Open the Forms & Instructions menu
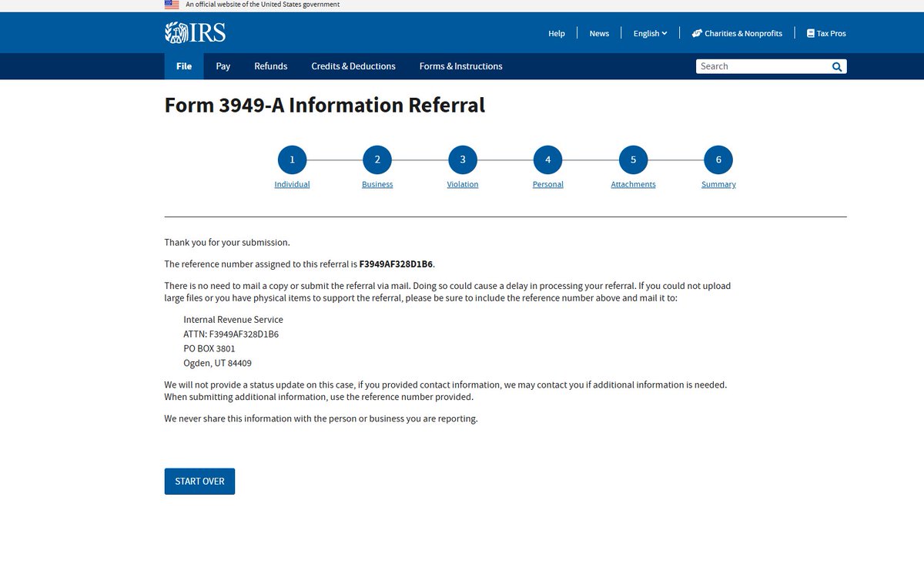The image size is (924, 581). [x=461, y=66]
